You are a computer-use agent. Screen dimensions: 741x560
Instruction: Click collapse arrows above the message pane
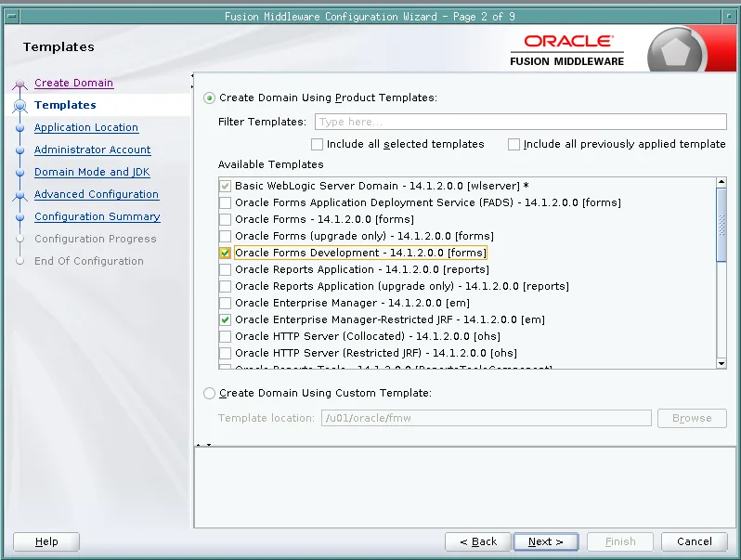click(203, 445)
